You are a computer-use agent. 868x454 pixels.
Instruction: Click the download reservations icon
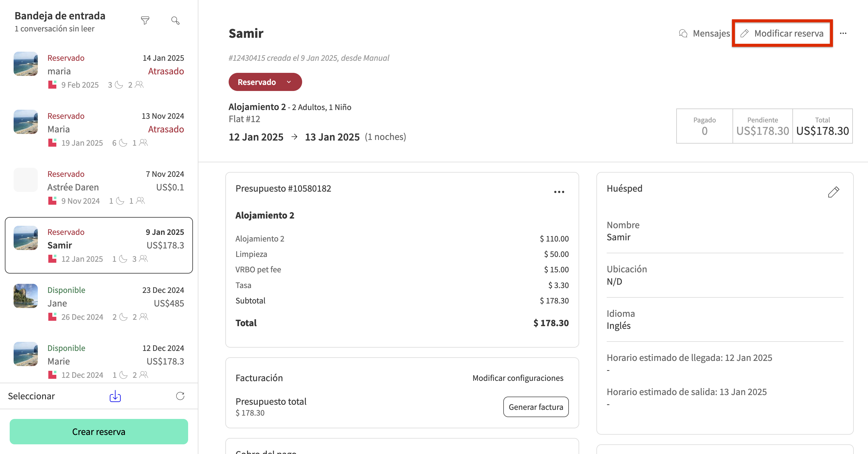coord(115,396)
